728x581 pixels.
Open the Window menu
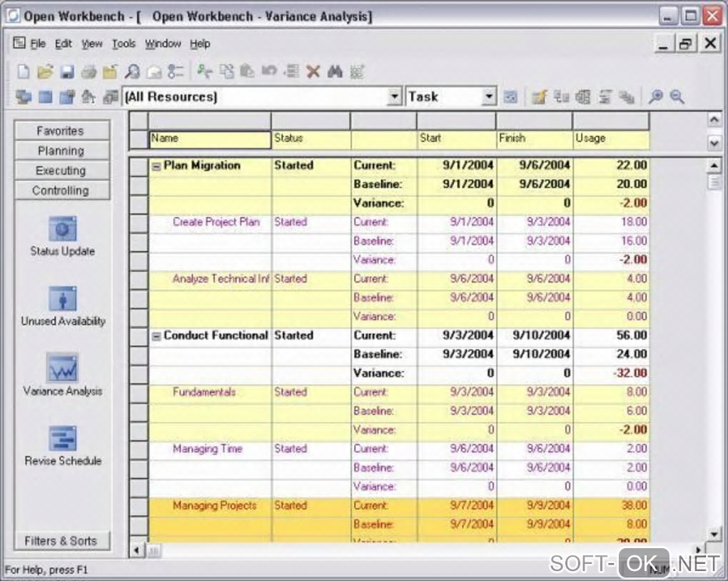click(163, 44)
